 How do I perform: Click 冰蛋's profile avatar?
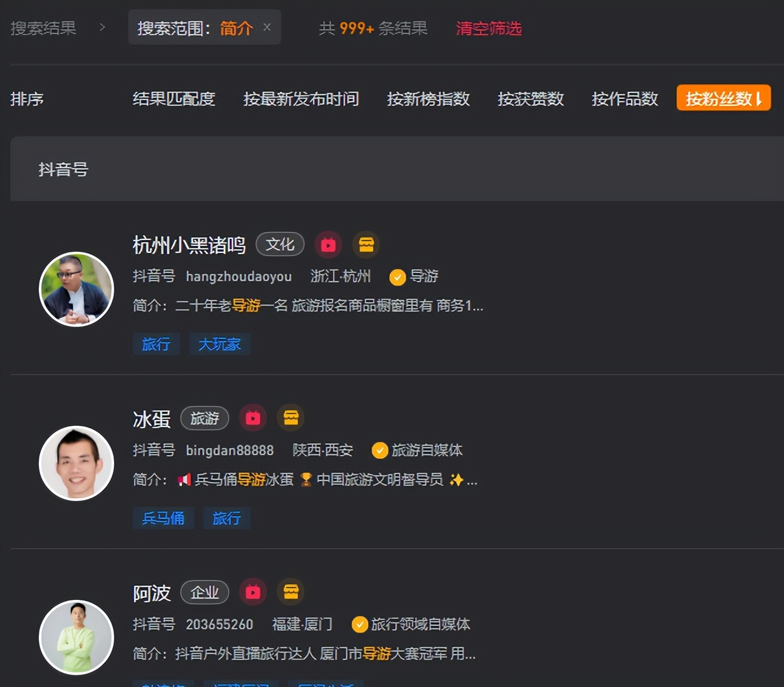77,463
